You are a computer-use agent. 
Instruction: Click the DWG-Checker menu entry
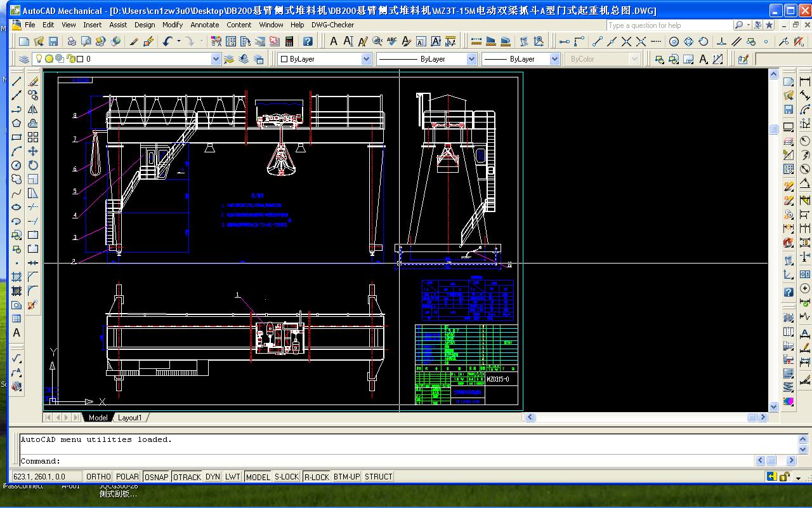[332, 25]
